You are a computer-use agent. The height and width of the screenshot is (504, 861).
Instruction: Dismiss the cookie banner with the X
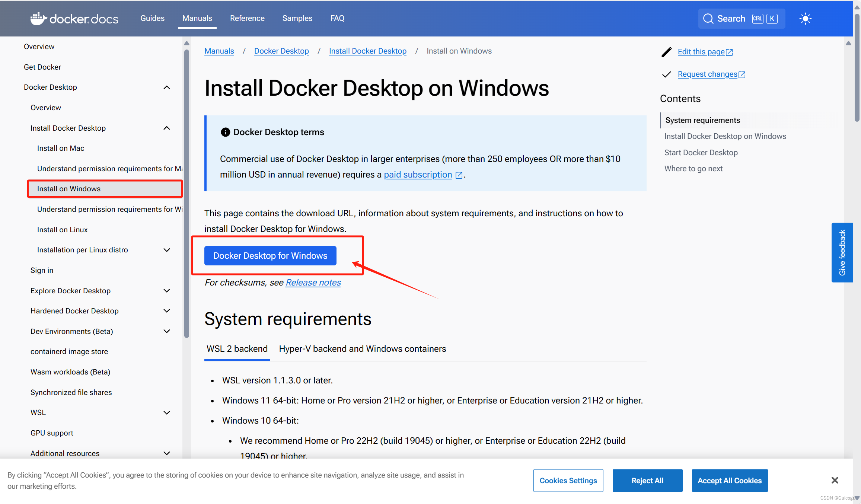click(834, 480)
